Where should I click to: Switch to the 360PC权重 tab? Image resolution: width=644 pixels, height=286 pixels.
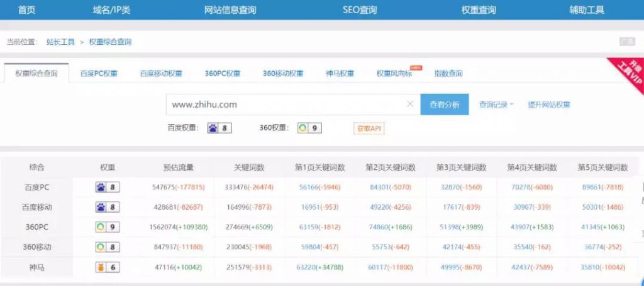pos(223,74)
